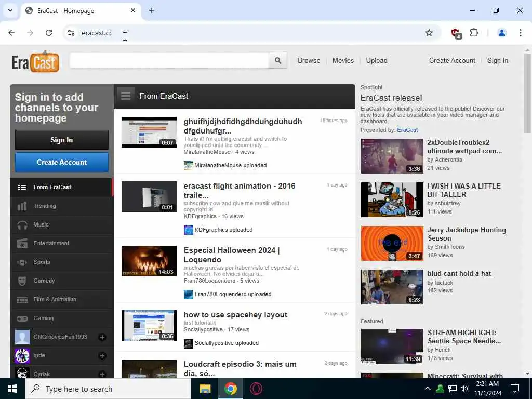532x399 pixels.
Task: Bookmark this page with the star icon
Action: tap(429, 33)
